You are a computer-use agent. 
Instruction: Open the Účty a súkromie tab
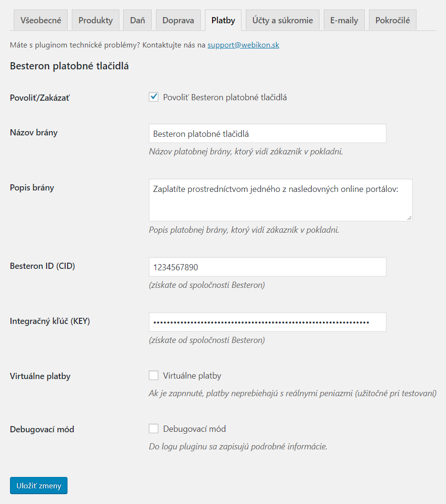coord(282,20)
